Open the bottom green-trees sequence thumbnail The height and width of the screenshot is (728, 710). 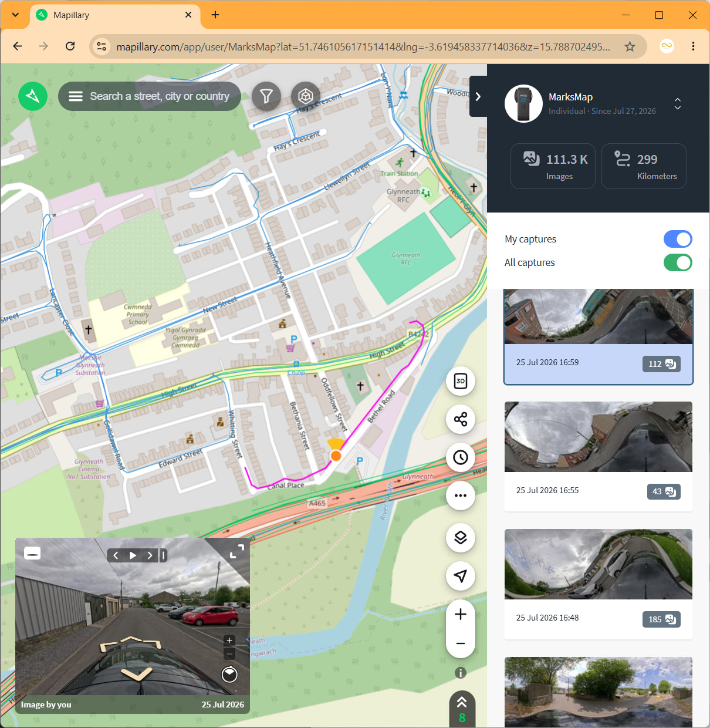click(x=599, y=692)
